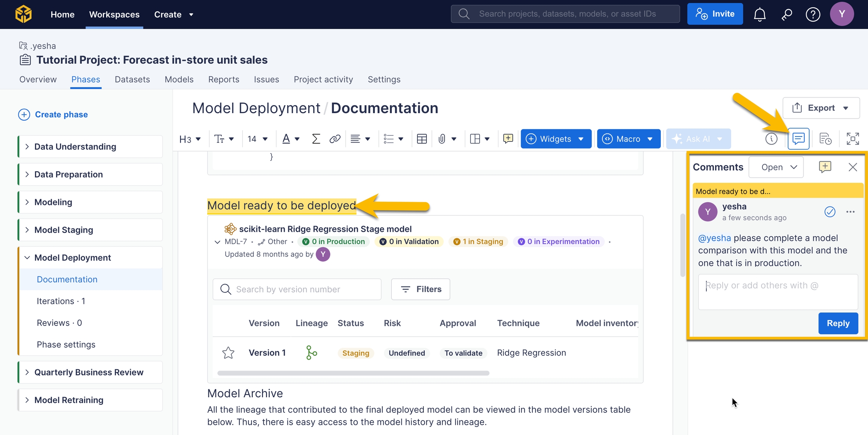Viewport: 868px width, 435px height.
Task: Star Version 1 as favorite
Action: pos(228,353)
